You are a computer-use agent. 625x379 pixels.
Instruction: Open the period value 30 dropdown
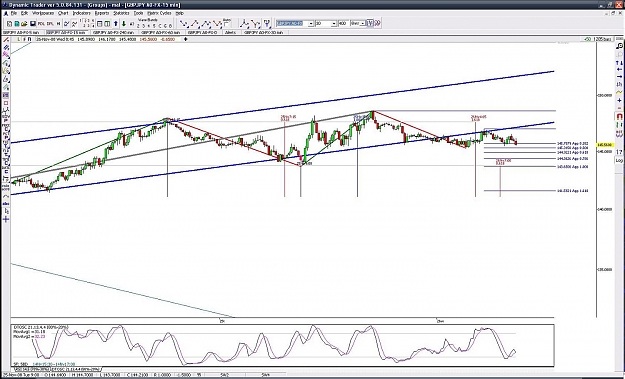(334, 24)
